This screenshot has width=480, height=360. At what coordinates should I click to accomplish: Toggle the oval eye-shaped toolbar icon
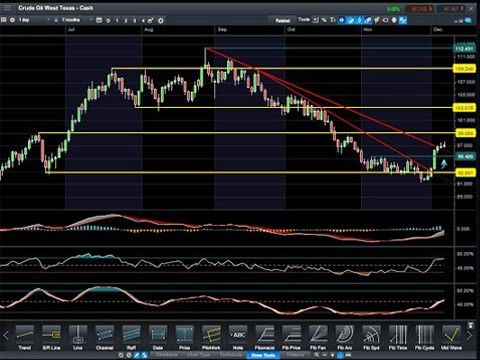pos(385,20)
